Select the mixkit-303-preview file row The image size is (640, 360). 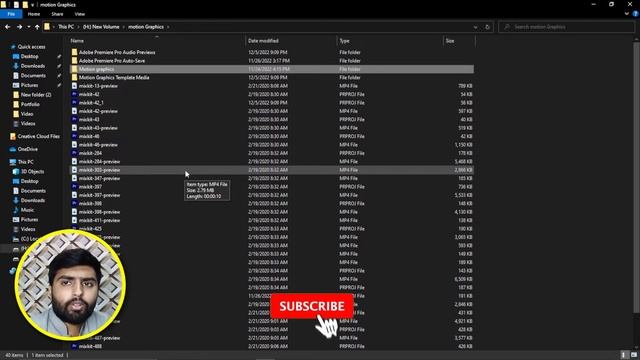(271, 170)
